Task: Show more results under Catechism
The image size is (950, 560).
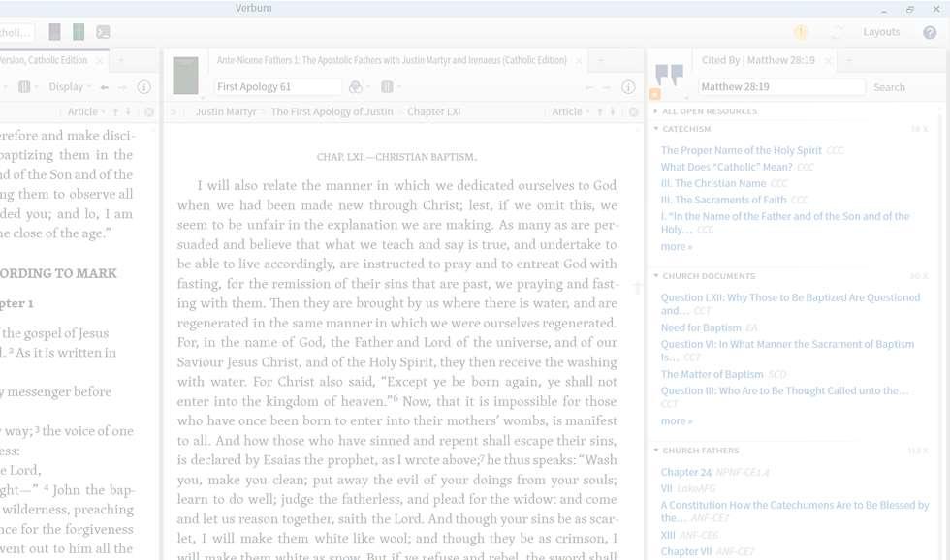Action: 677,246
